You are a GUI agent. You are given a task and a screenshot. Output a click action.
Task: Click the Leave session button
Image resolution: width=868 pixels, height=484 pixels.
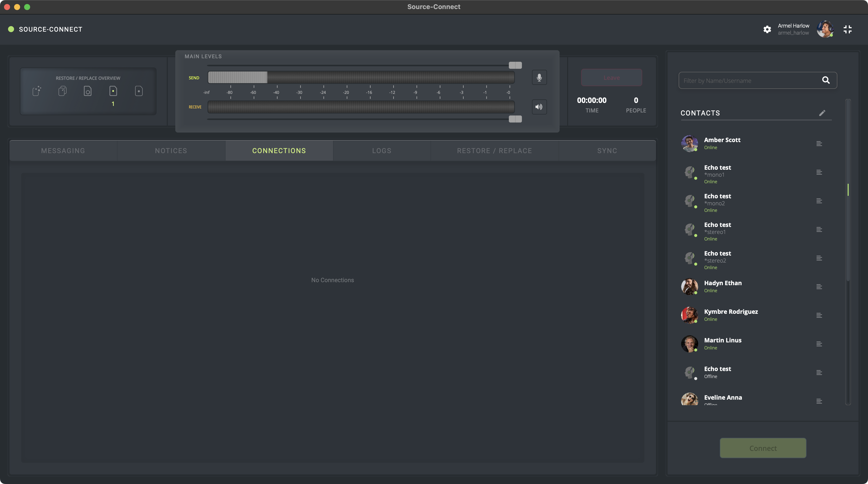coord(611,78)
